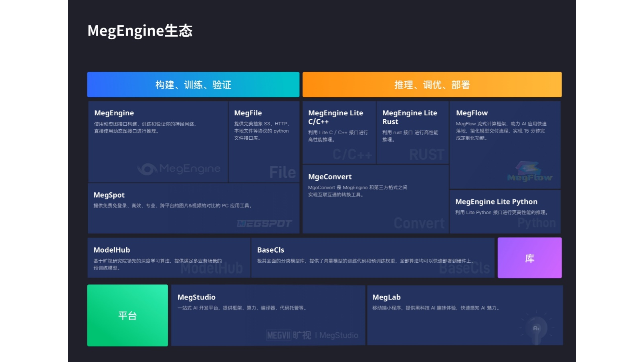Click MegLab description 移动端小程序
Image resolution: width=644 pixels, height=362 pixels.
(x=436, y=308)
